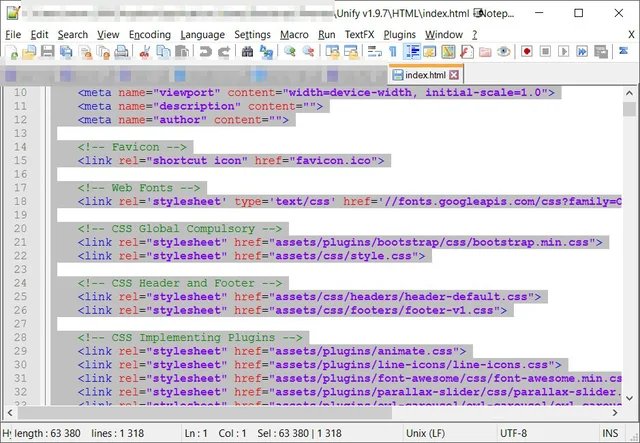This screenshot has height=443, width=640.
Task: Zoom out with the magnifier minus icon
Action: (308, 51)
